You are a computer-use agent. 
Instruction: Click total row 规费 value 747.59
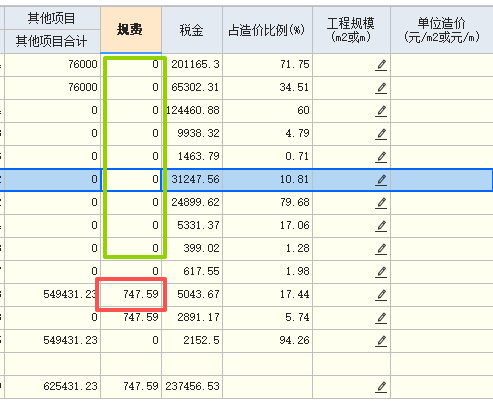tap(131, 387)
